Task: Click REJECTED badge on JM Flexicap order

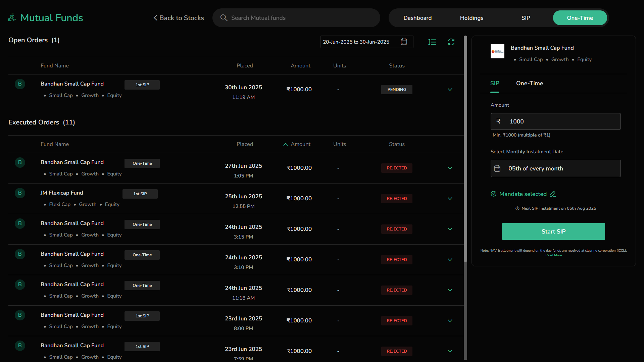Action: 397,199
